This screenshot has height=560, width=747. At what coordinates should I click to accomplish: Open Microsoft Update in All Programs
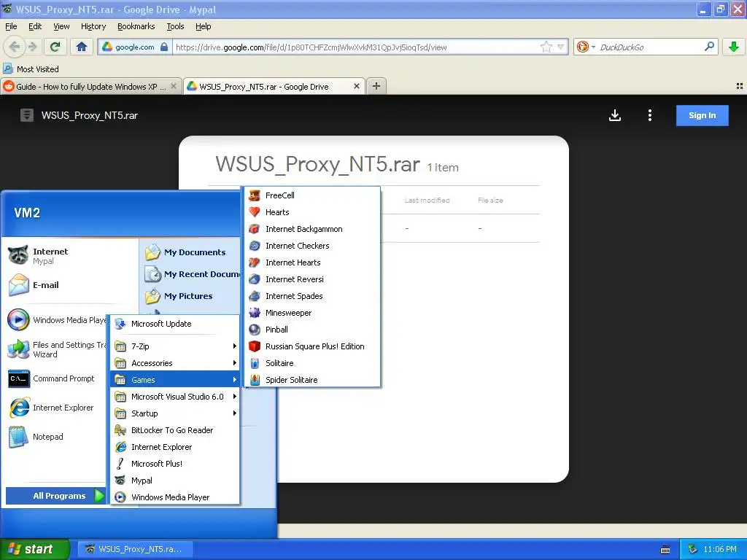175,324
